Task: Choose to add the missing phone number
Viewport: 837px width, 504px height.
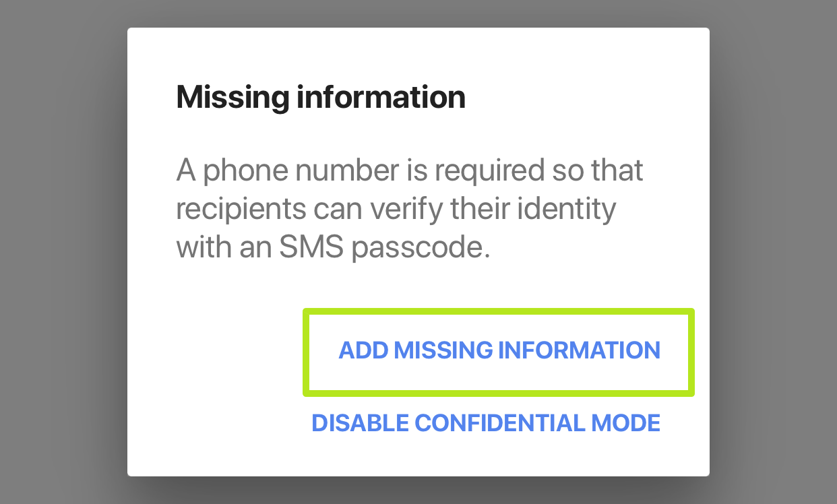Action: tap(499, 351)
